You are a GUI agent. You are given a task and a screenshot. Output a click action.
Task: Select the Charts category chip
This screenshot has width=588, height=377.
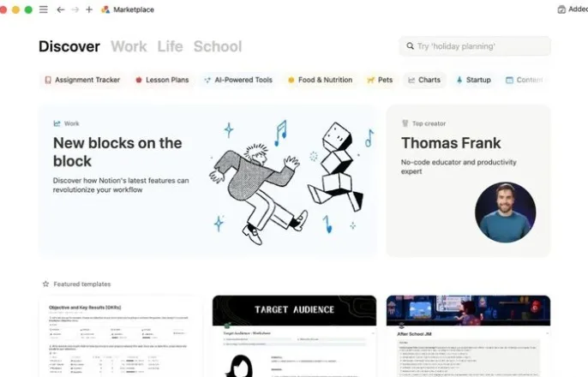[424, 80]
